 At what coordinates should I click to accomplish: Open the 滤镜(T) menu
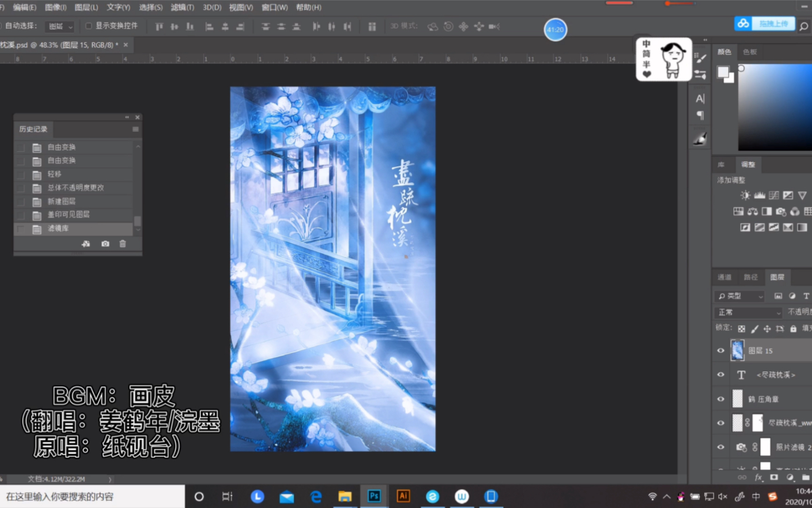183,7
